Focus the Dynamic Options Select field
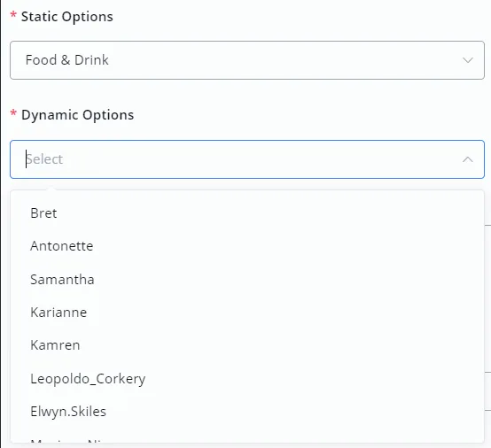The width and height of the screenshot is (491, 448). pos(247,159)
